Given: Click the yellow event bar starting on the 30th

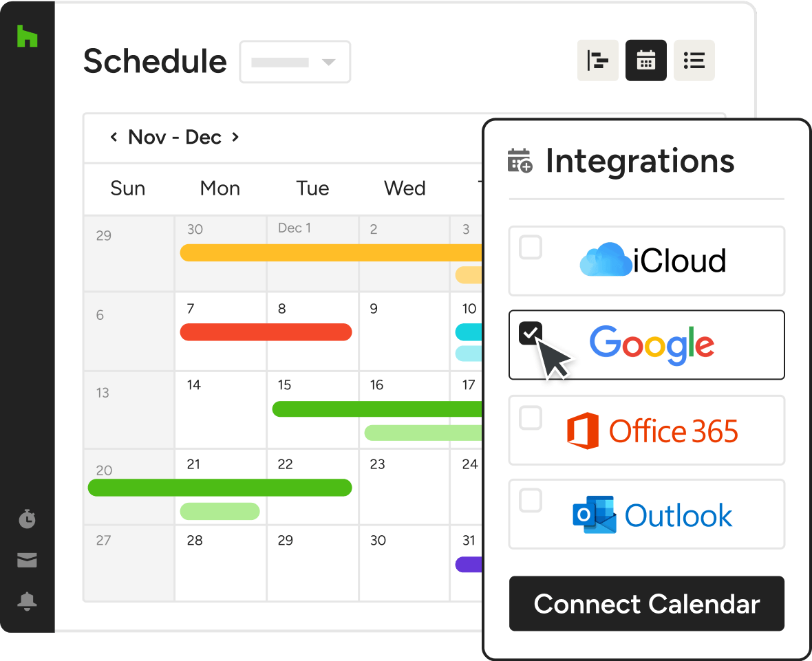Looking at the screenshot, I should coord(330,252).
